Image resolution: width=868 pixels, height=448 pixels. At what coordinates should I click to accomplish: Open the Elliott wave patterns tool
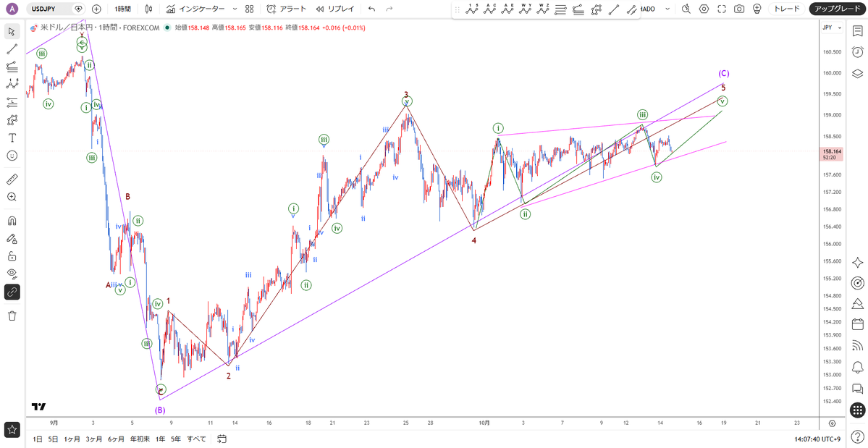12,84
